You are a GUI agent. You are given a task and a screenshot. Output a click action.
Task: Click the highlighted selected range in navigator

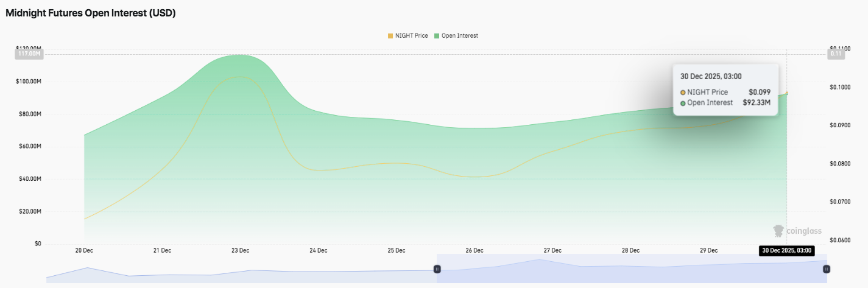tap(631, 269)
